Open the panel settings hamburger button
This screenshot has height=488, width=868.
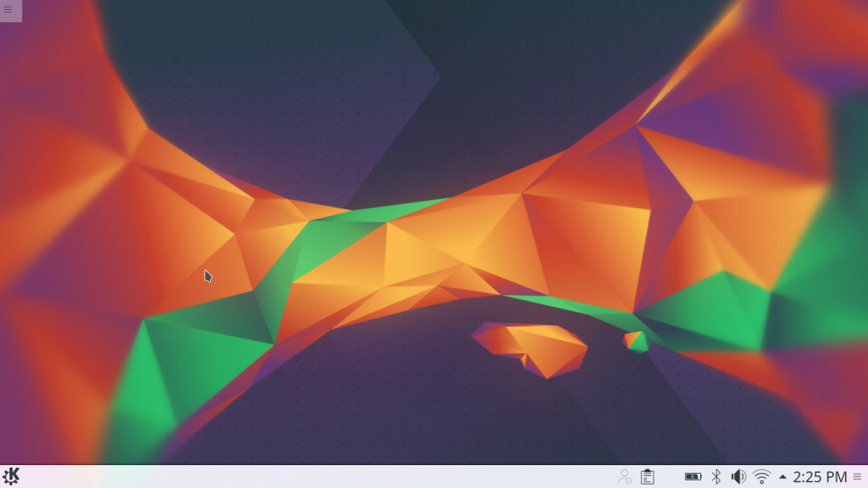(x=858, y=476)
